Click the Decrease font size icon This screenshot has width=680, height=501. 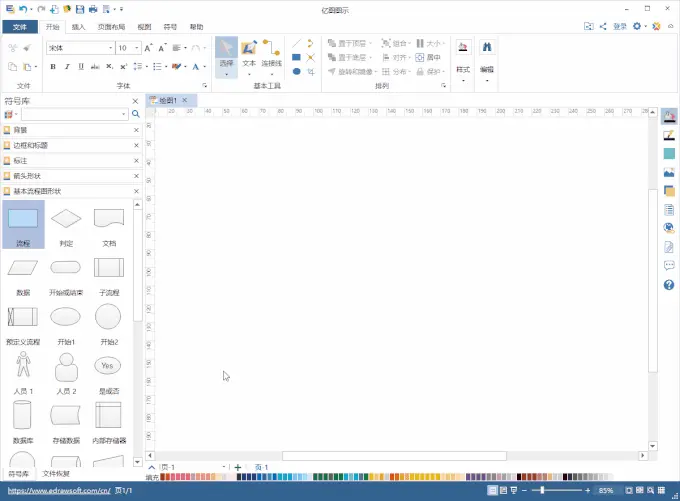point(162,48)
